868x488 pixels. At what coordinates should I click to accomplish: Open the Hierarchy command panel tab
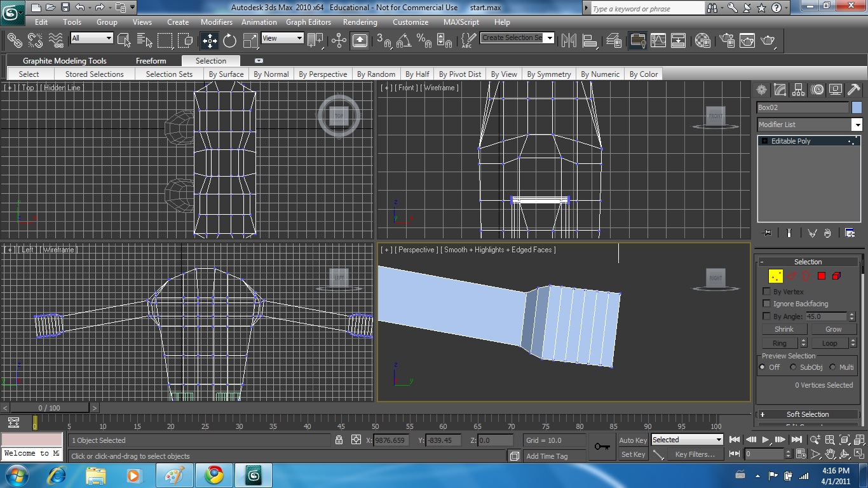(x=799, y=90)
